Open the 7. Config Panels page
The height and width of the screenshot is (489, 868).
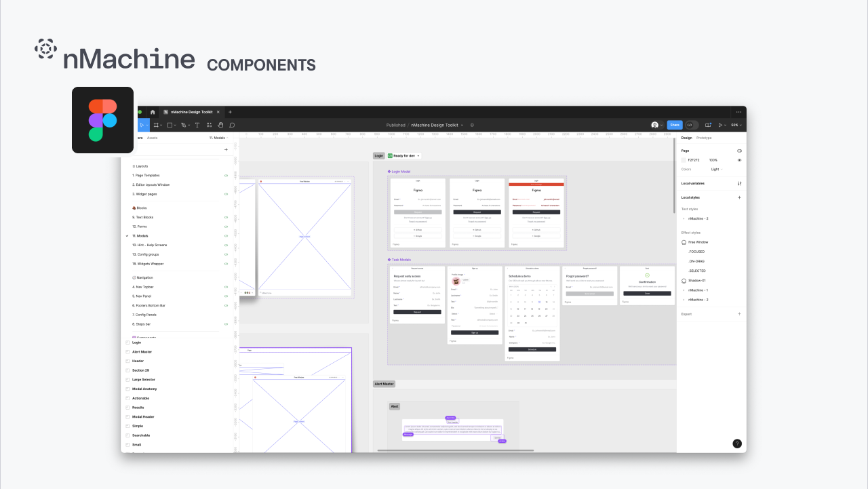coord(144,315)
